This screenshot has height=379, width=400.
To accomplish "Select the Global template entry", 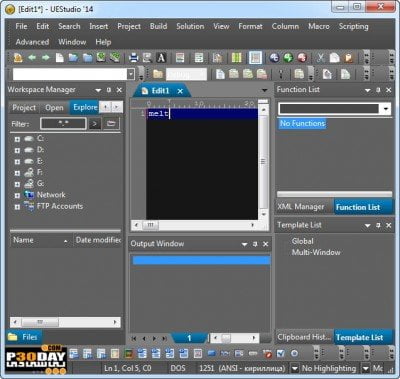I will pos(302,241).
